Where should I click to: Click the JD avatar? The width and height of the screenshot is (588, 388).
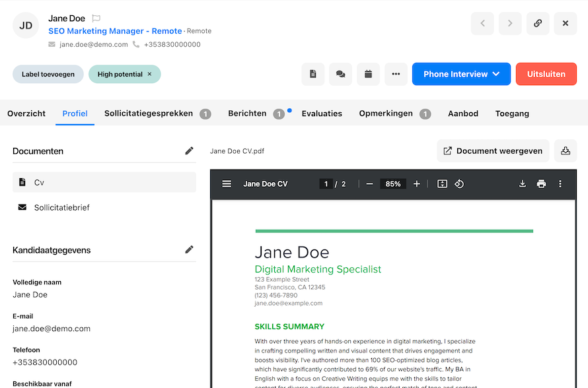[x=26, y=25]
